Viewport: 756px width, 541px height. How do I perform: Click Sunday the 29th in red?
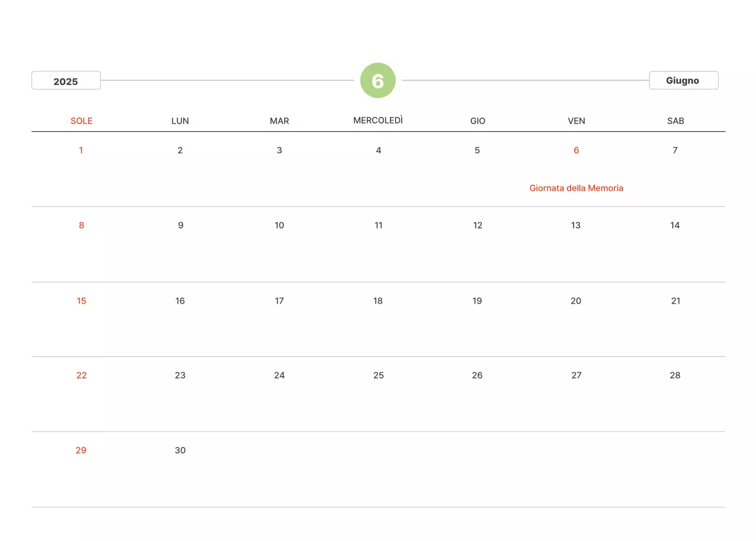point(81,451)
